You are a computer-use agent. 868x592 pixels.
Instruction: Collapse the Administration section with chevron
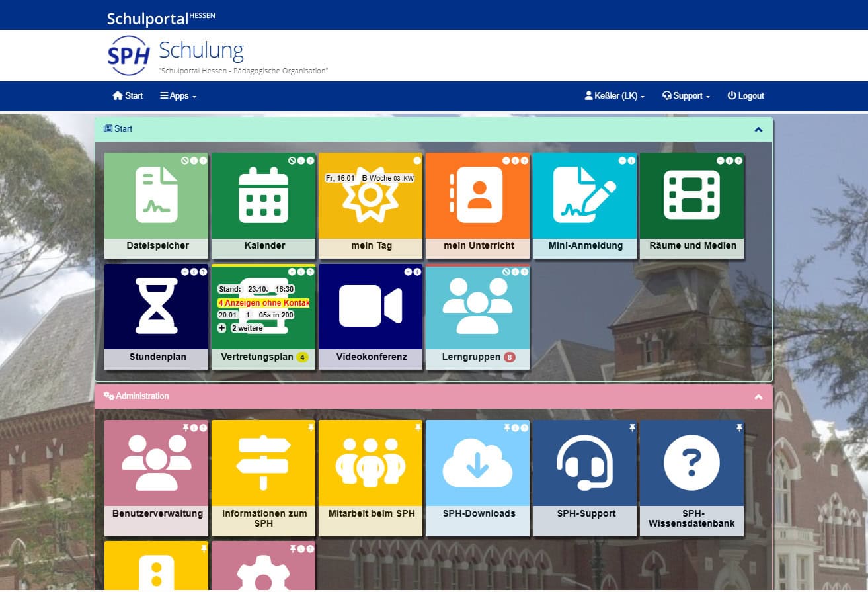click(x=758, y=397)
